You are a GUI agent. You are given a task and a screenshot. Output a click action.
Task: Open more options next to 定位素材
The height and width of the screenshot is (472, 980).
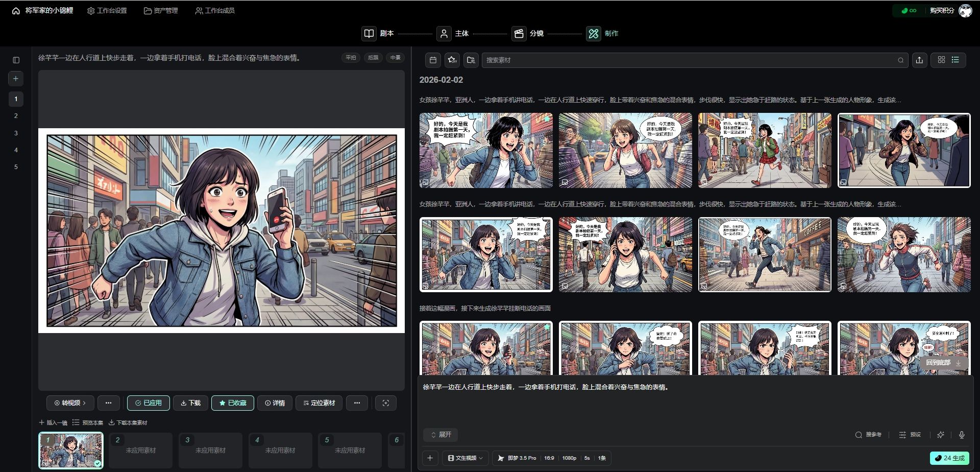pos(357,403)
